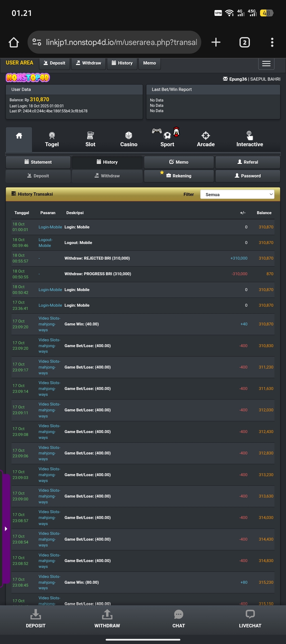
Task: Open the Interactive games category
Action: [x=249, y=139]
